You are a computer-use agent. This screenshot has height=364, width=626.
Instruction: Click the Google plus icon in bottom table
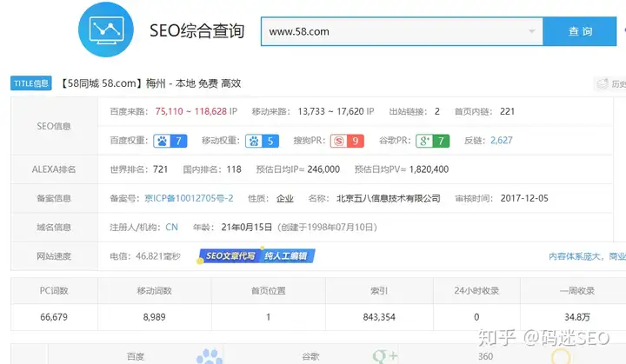384,355
